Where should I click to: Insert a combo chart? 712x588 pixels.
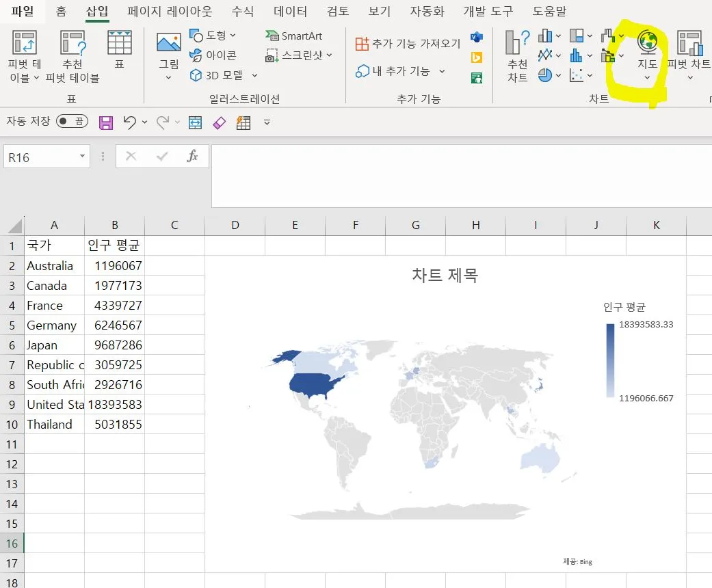(x=607, y=55)
